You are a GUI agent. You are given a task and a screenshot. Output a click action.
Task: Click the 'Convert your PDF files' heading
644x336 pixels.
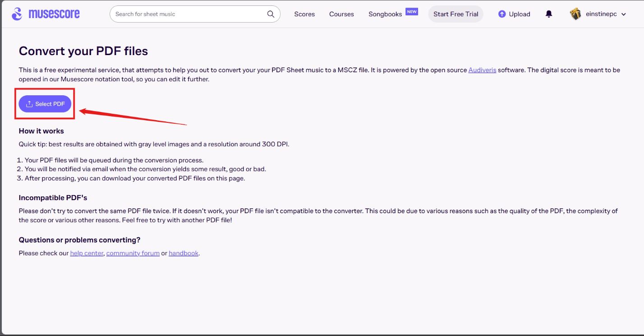point(83,51)
